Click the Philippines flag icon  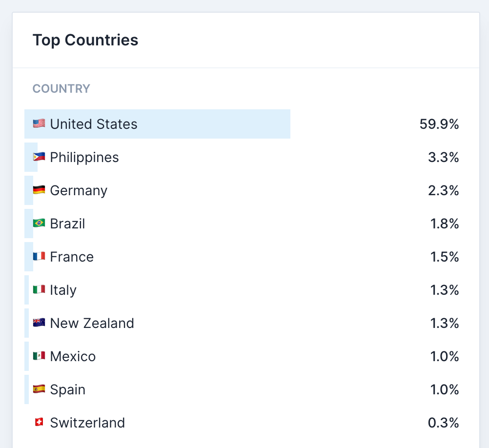pyautogui.click(x=39, y=157)
